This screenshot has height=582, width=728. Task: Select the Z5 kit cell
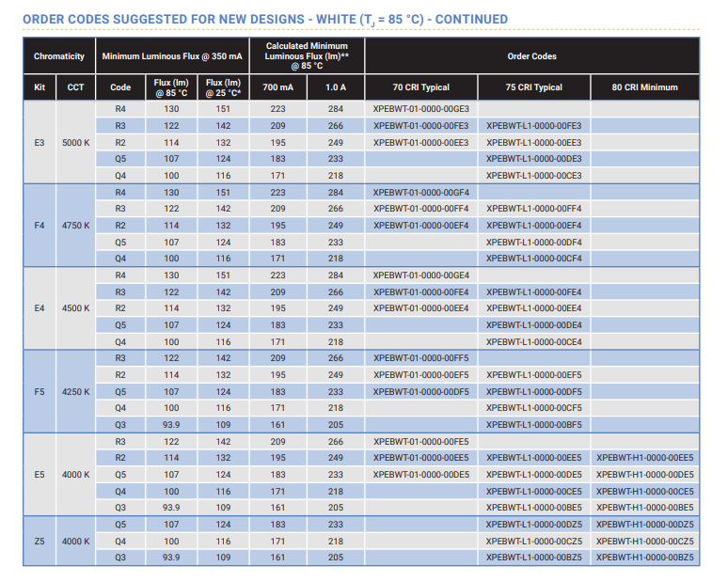[40, 542]
